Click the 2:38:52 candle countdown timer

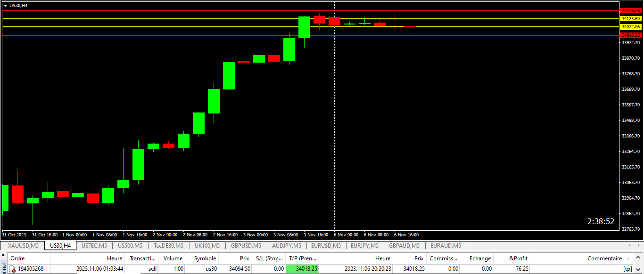[x=601, y=221]
